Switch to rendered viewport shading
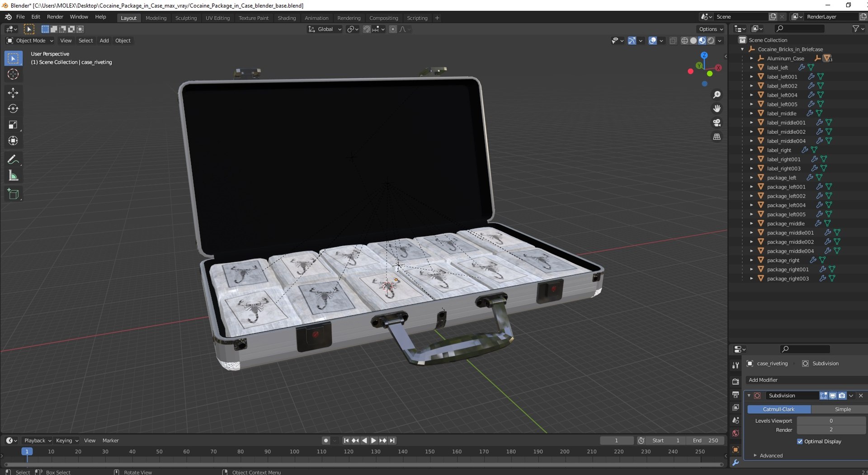 711,41
